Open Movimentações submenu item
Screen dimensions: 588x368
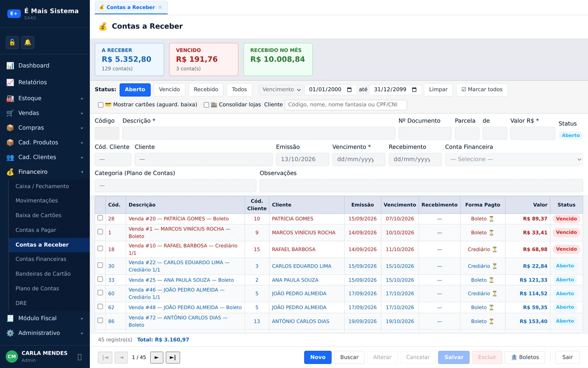click(49, 201)
